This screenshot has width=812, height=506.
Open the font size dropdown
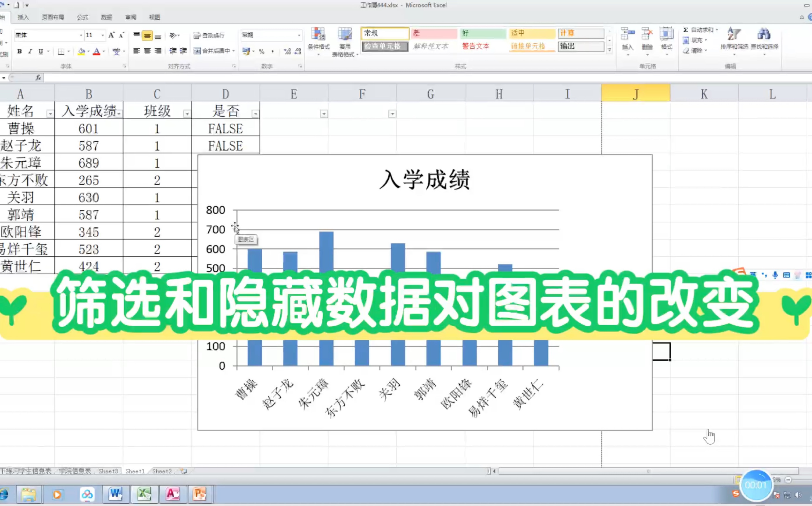coord(102,35)
